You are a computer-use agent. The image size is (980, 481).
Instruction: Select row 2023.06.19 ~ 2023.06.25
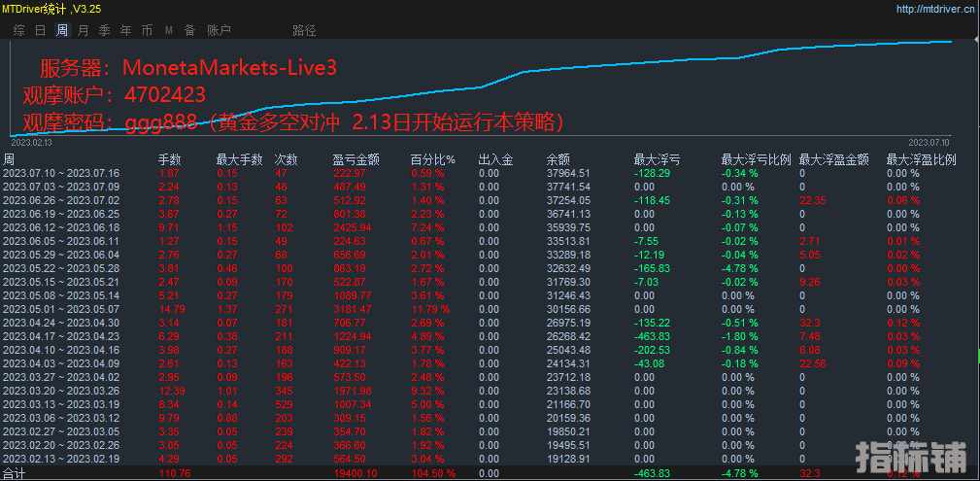coord(490,214)
